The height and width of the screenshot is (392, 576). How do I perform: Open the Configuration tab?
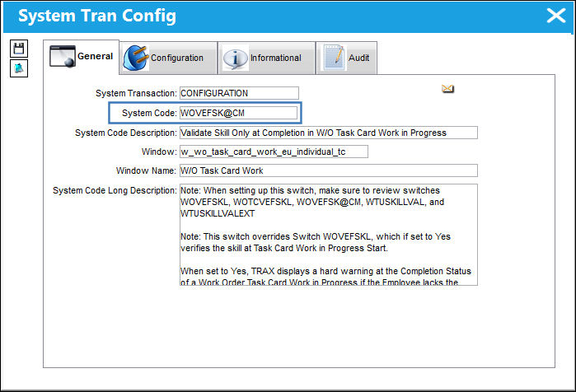coord(169,58)
